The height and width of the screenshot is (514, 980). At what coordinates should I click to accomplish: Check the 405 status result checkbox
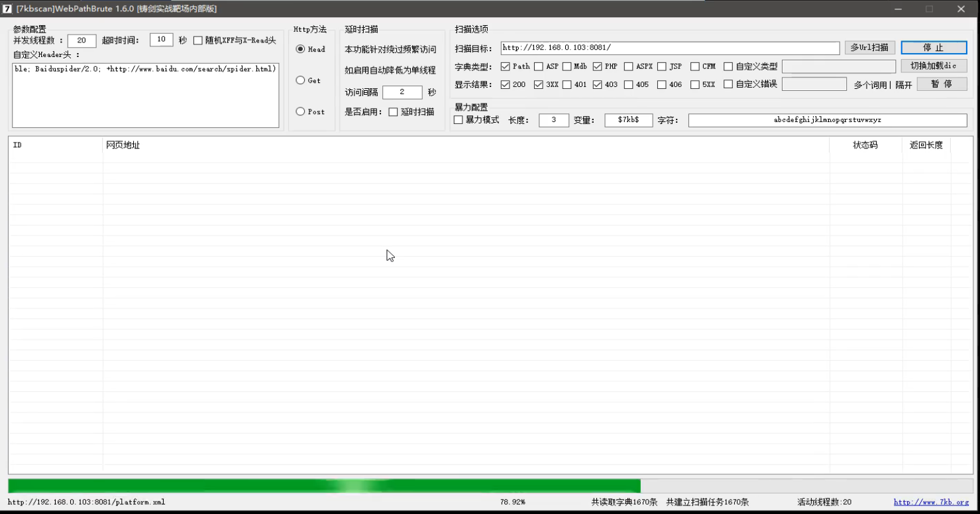[628, 84]
